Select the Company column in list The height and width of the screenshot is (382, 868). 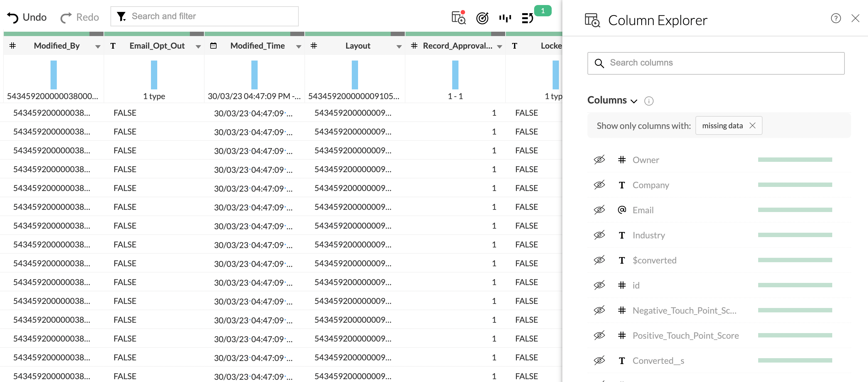(651, 185)
